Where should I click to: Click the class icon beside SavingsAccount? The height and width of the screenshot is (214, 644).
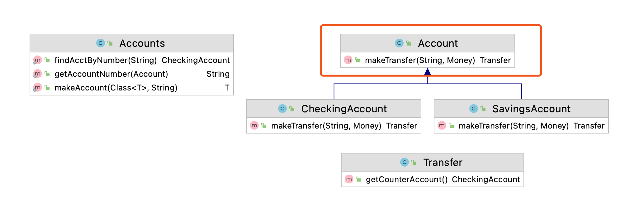click(473, 109)
